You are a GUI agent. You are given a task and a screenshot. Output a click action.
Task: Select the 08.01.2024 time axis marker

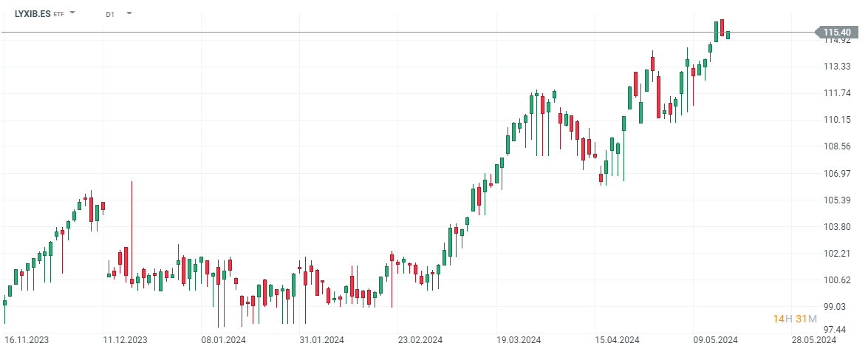[223, 340]
